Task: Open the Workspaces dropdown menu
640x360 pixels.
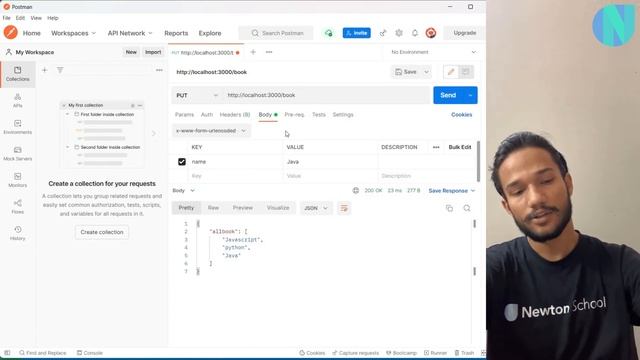Action: point(73,33)
